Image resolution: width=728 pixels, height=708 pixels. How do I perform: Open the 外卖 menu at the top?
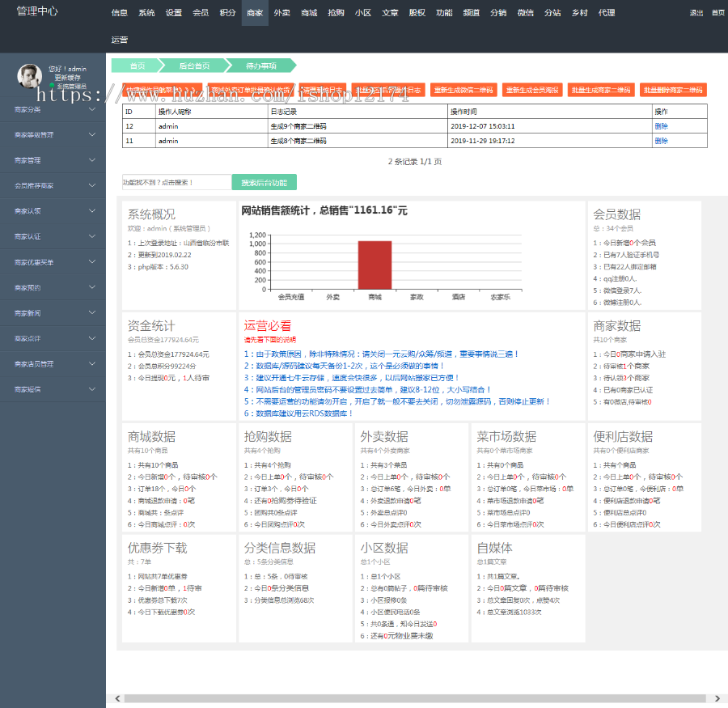pos(281,13)
